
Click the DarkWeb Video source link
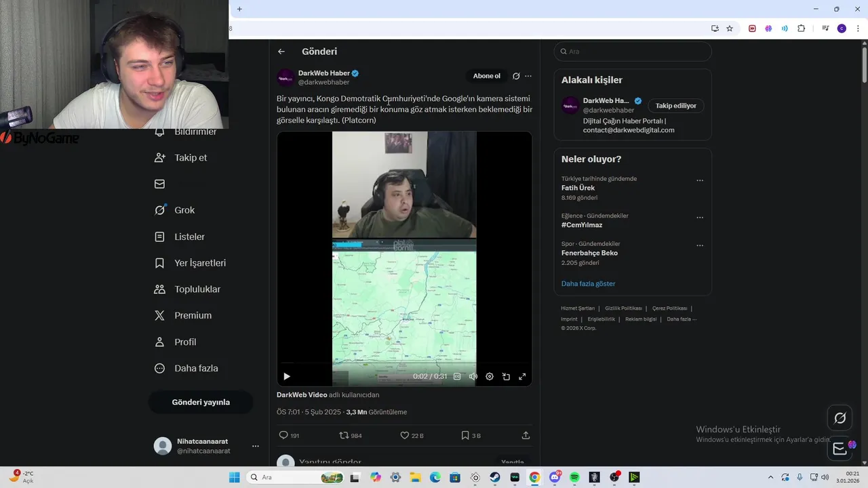pyautogui.click(x=302, y=394)
